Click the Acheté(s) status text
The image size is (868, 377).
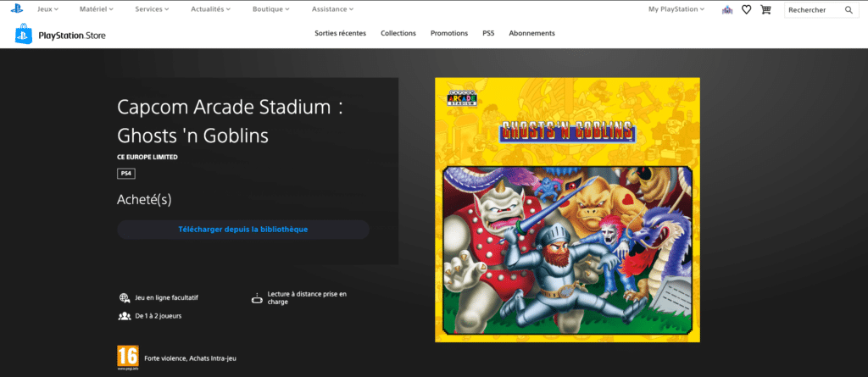[144, 200]
